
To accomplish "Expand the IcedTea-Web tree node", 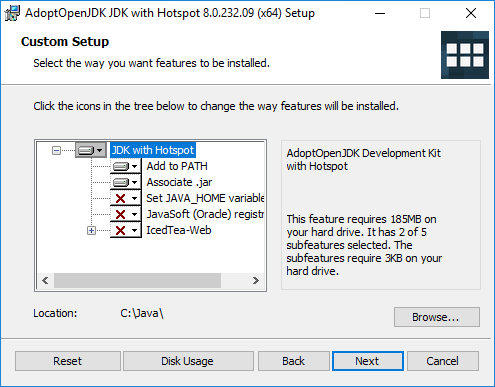I will point(91,230).
